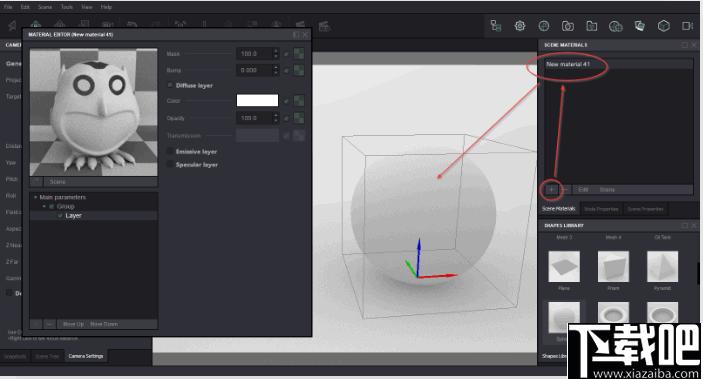
Task: Click the stacked images icon in top toolbar
Action: (x=640, y=26)
